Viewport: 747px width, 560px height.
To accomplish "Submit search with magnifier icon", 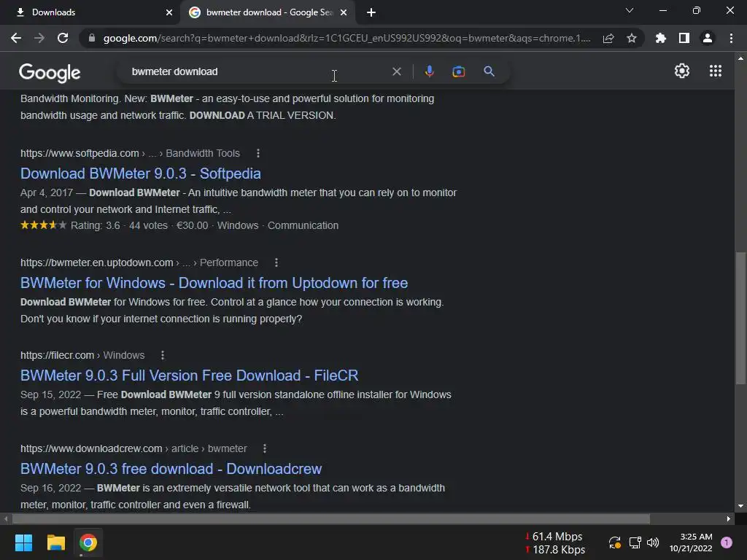I will click(x=489, y=71).
